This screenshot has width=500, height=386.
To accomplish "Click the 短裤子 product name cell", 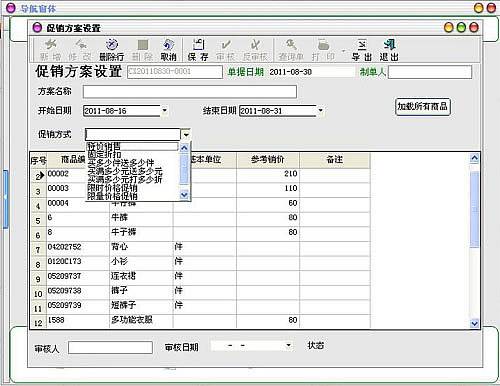I will click(x=141, y=306).
